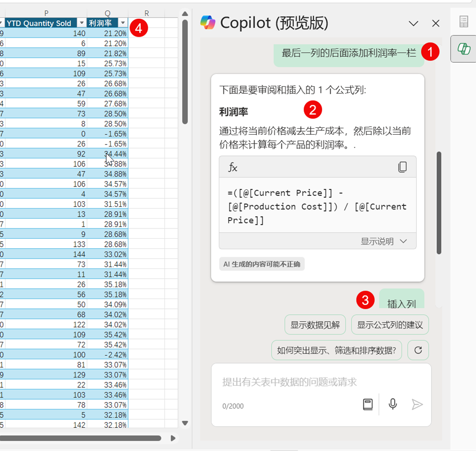
Task: Select the quantity cell with value 59
Action: coord(46,104)
